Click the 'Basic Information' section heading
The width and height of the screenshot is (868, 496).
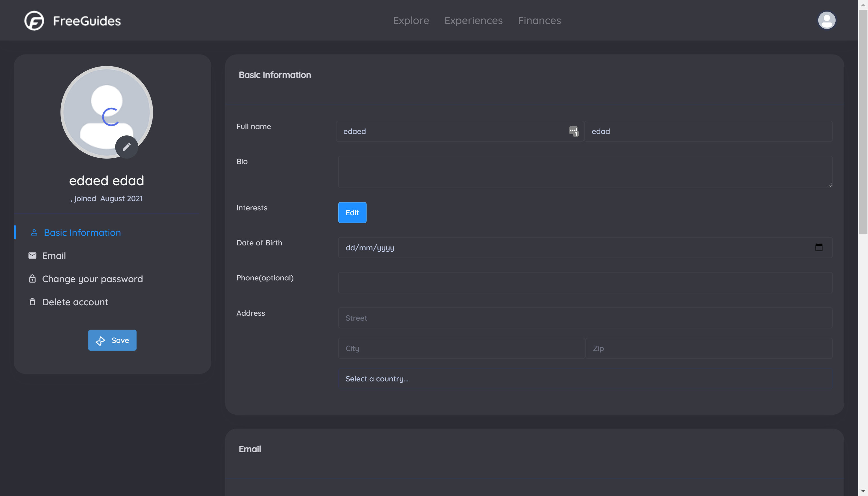(275, 75)
